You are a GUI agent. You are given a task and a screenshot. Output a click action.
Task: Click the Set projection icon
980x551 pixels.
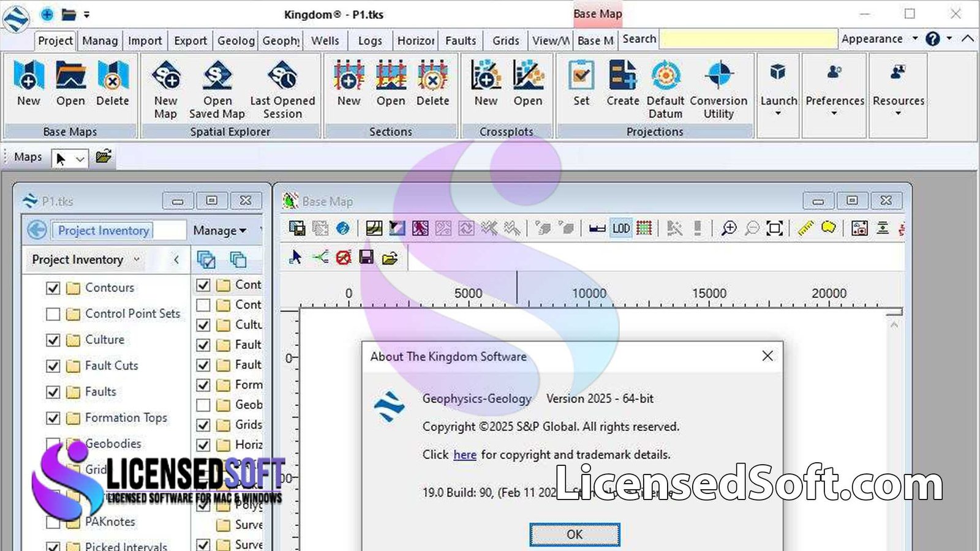581,76
